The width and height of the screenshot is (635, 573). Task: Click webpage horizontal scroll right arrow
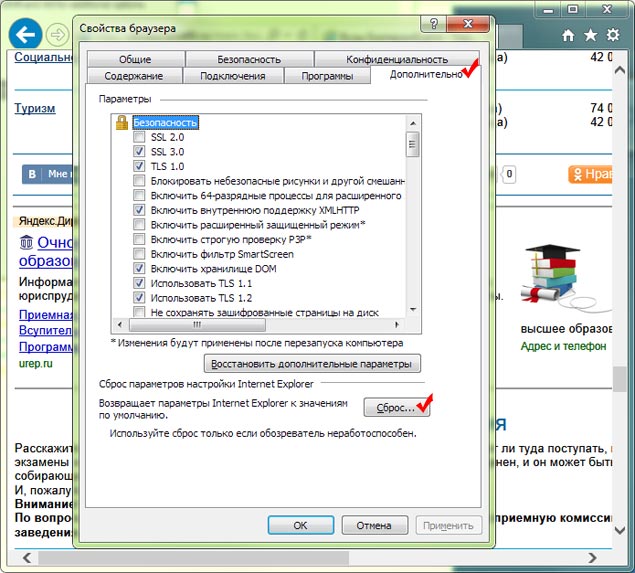(592, 558)
